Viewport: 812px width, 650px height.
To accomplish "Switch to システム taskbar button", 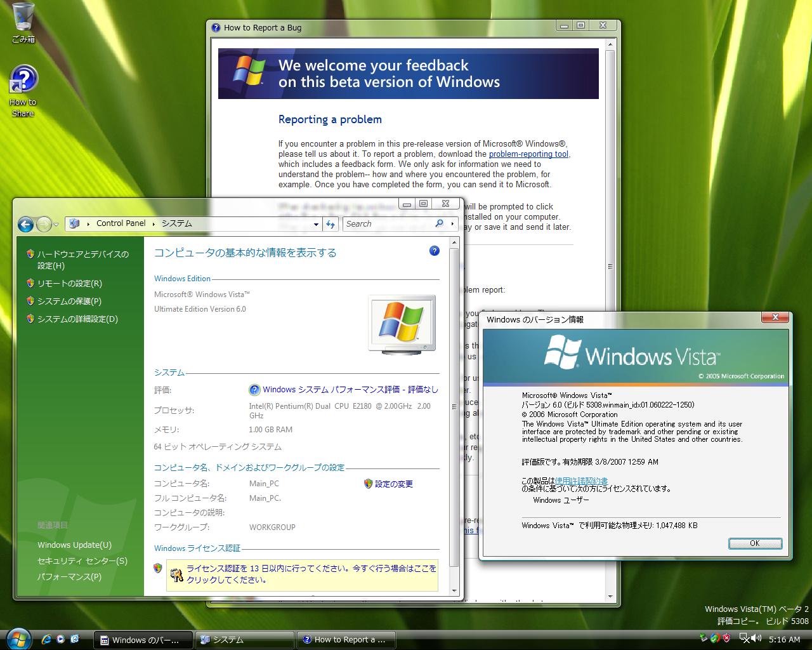I will pos(245,640).
